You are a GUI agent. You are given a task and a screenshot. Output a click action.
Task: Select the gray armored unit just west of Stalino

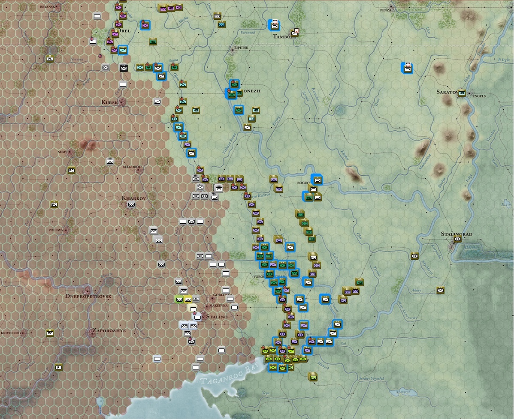(197, 317)
